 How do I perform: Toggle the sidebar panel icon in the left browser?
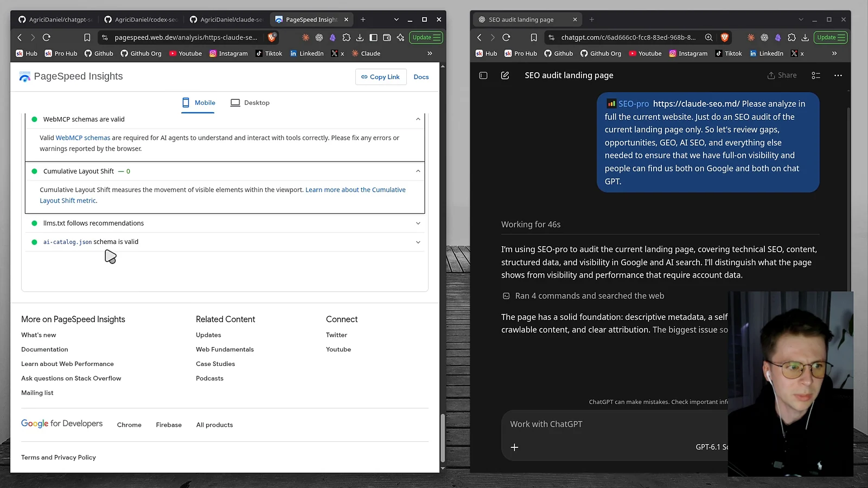tap(373, 37)
